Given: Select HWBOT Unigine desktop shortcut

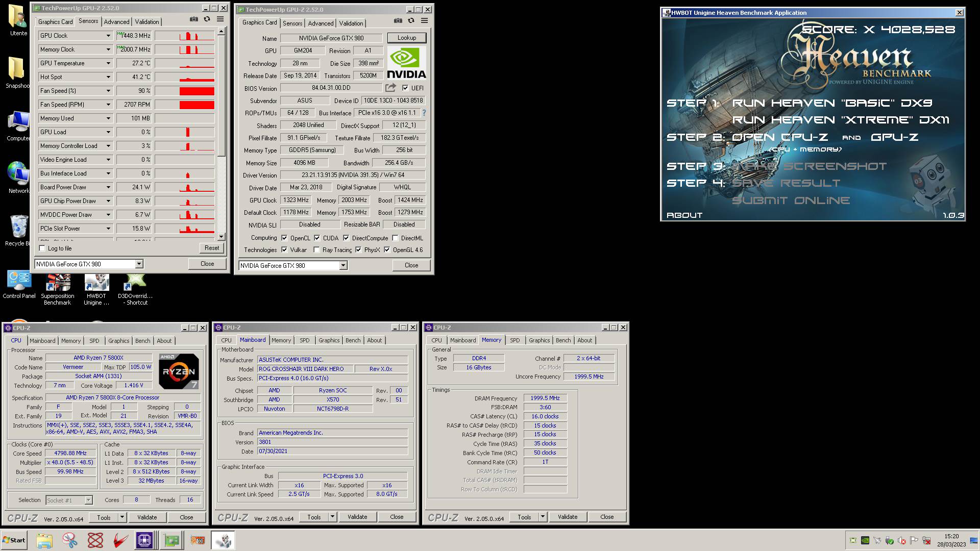Looking at the screenshot, I should (x=96, y=289).
